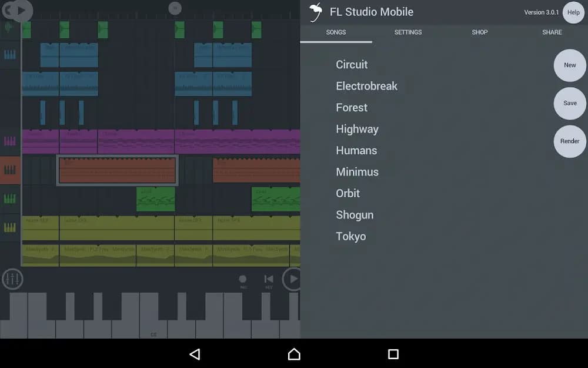588x368 pixels.
Task: Switch to the SHARE tab
Action: coord(552,32)
